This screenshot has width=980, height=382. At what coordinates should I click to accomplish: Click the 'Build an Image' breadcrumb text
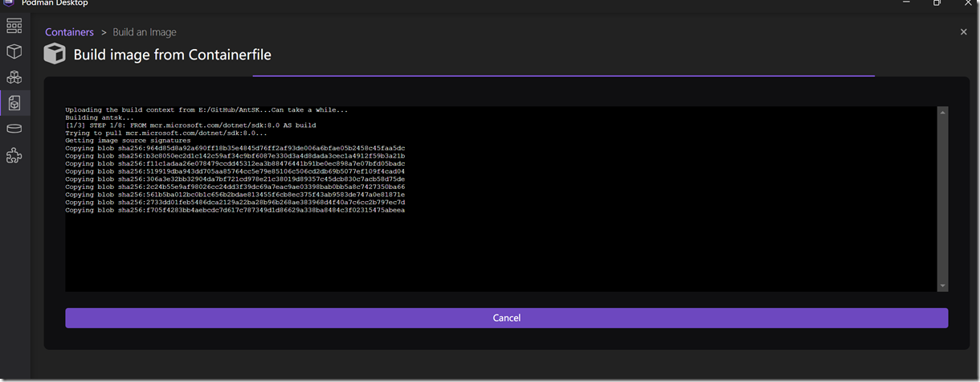click(145, 32)
